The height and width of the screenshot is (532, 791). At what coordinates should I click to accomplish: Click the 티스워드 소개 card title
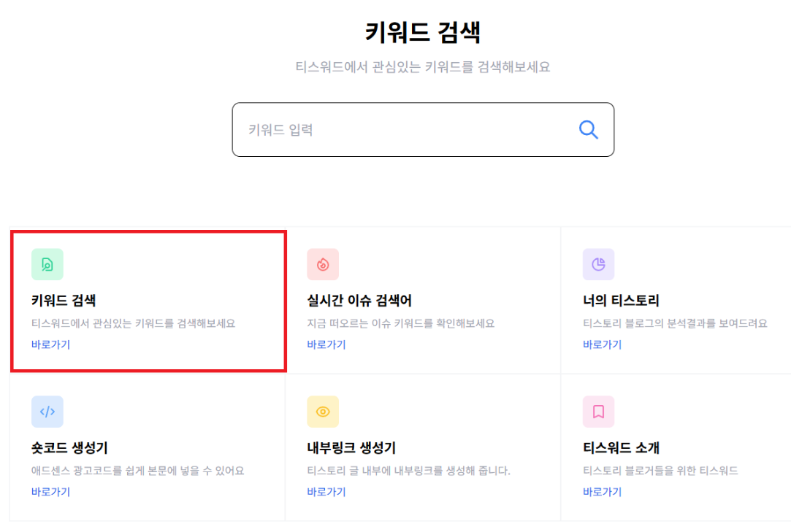pyautogui.click(x=621, y=448)
